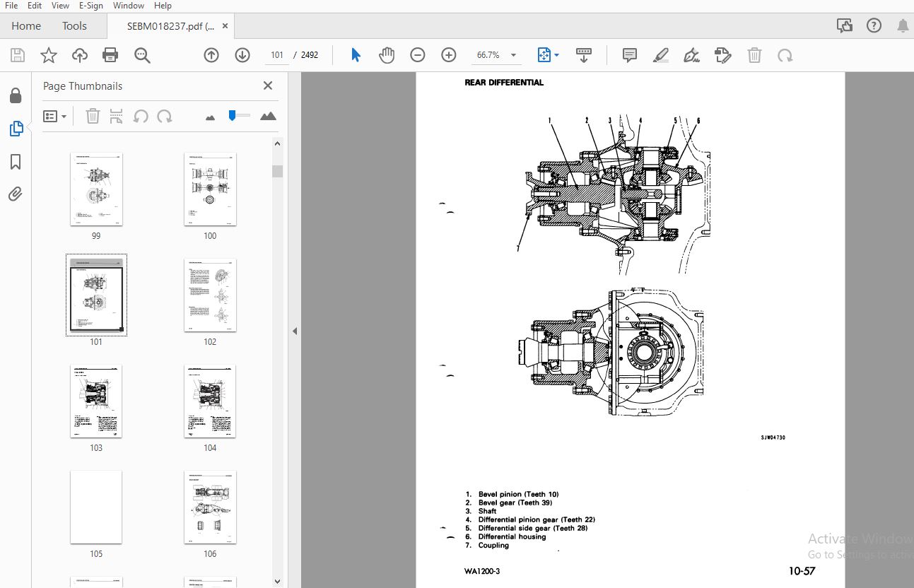This screenshot has width=914, height=588.
Task: Click the insert pages icon in the thumbnails panel
Action: click(x=117, y=116)
